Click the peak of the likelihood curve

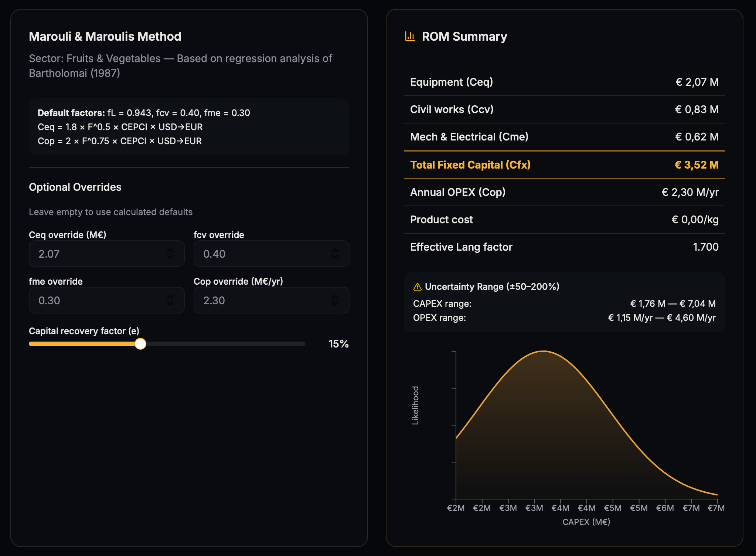(544, 351)
